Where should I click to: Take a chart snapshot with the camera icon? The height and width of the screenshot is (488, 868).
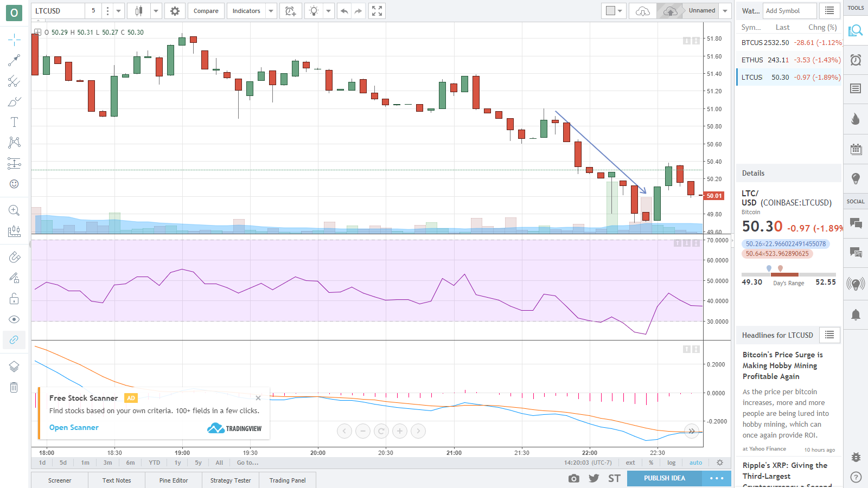click(574, 478)
